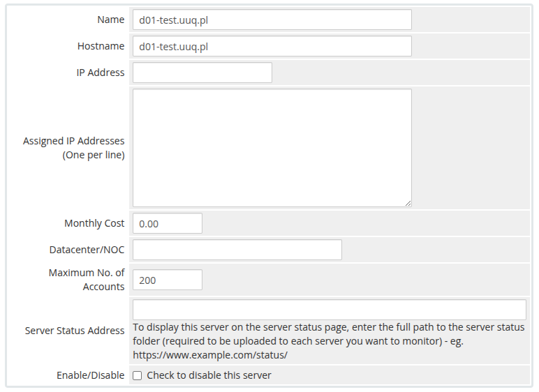Click the Name field label
The height and width of the screenshot is (392, 539).
coord(111,20)
